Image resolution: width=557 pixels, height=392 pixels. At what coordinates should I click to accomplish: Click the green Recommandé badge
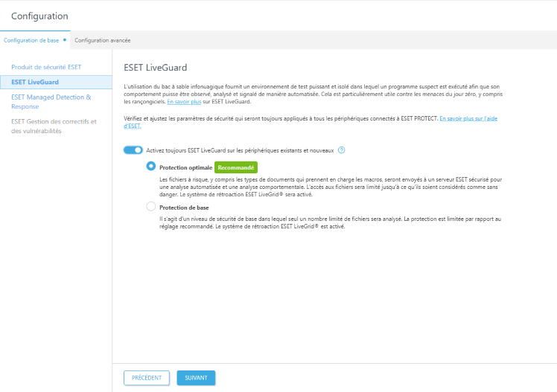[x=236, y=167]
